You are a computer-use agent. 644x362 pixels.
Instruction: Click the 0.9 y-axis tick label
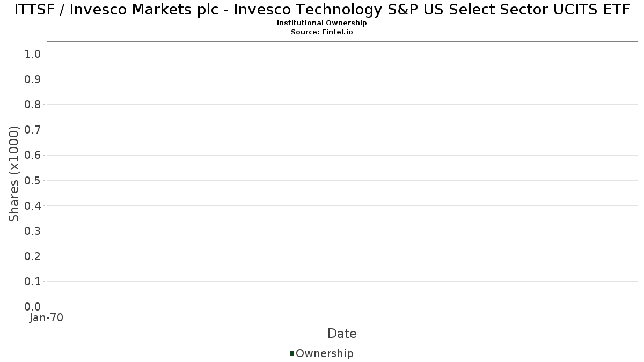33,79
